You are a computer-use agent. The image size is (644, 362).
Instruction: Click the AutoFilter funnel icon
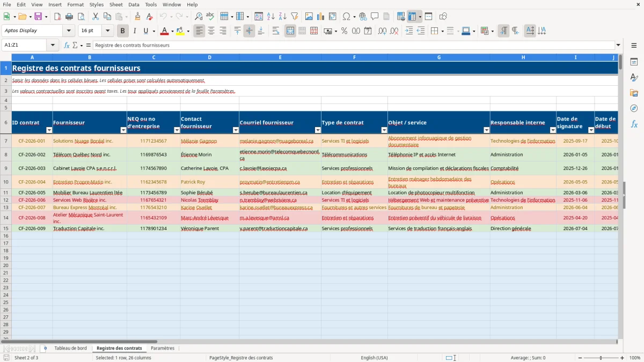pyautogui.click(x=294, y=17)
